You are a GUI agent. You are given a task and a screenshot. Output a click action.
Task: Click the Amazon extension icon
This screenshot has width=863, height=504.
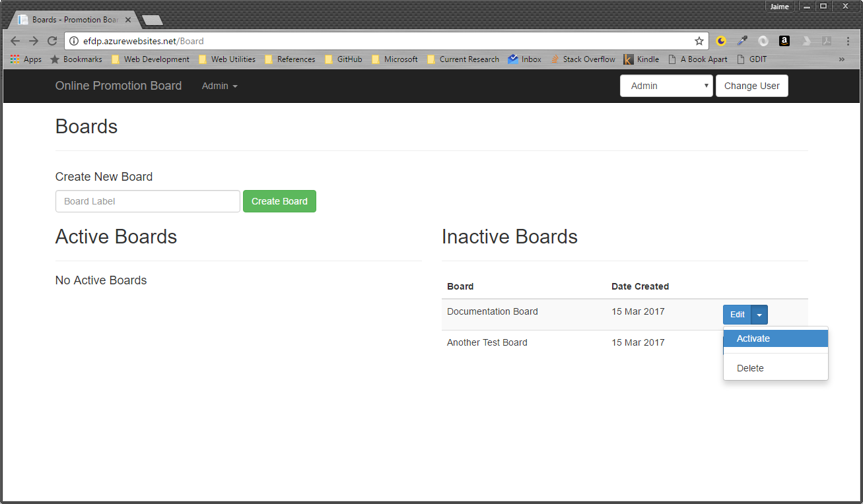click(x=784, y=41)
